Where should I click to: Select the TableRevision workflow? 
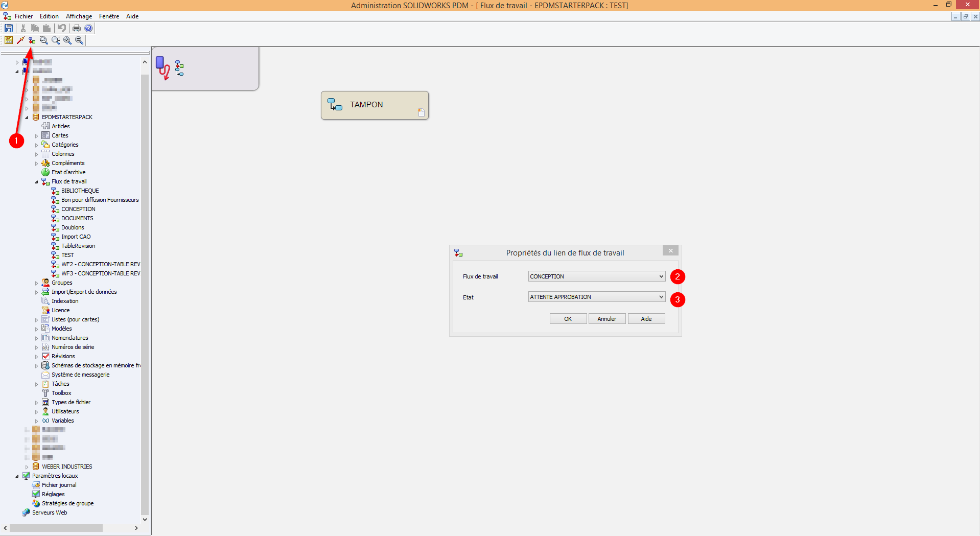click(x=78, y=246)
